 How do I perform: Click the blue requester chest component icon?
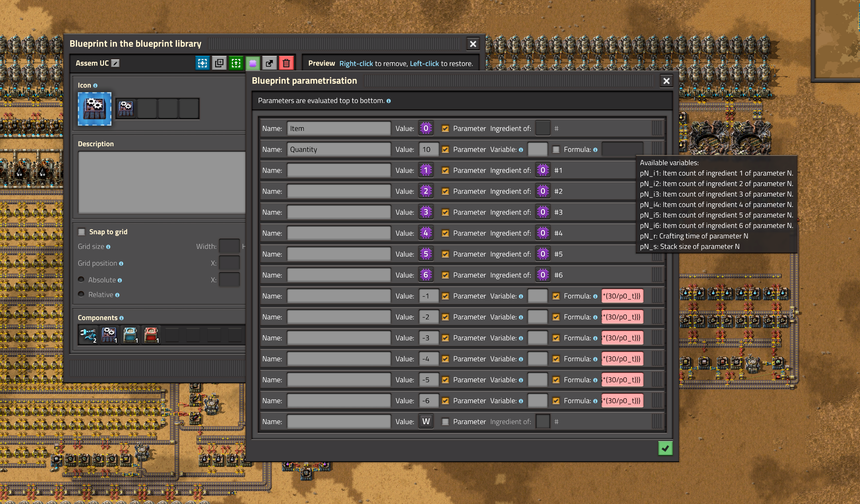(130, 335)
